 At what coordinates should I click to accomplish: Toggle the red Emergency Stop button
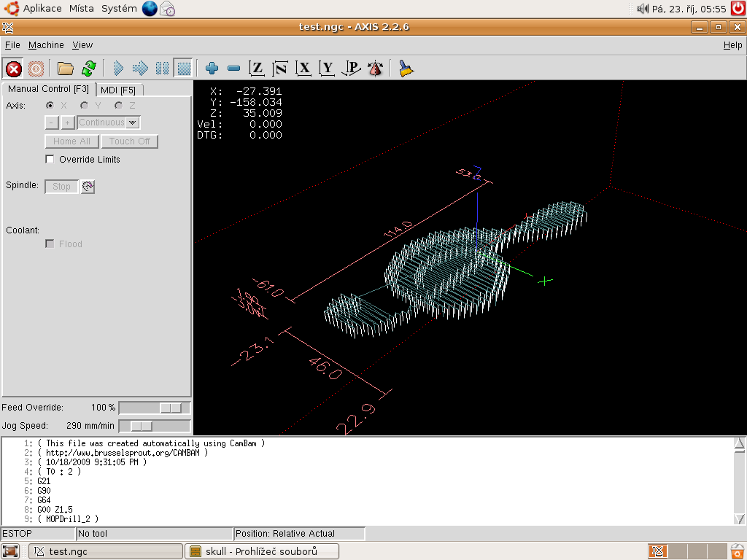coord(13,69)
